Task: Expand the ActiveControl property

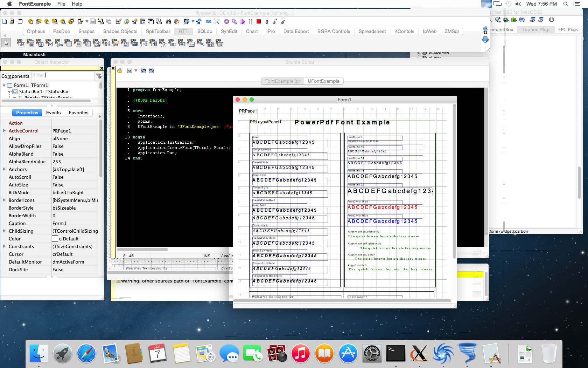Action: coord(4,131)
